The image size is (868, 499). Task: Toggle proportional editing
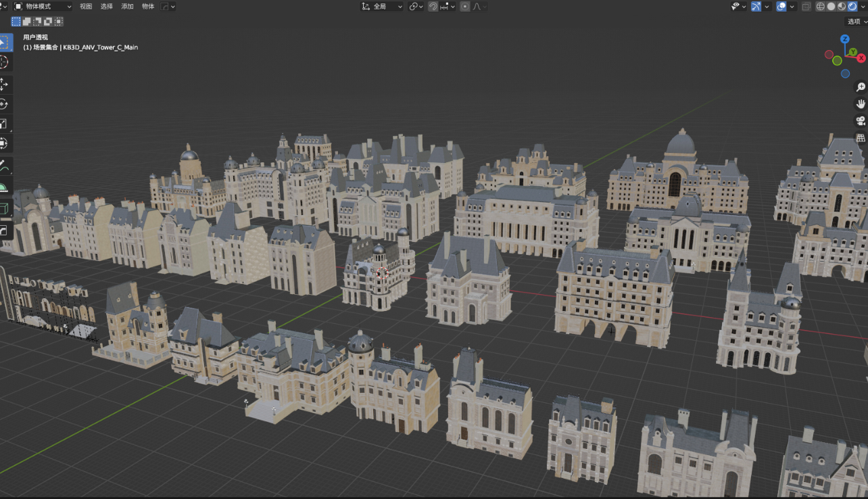click(465, 6)
